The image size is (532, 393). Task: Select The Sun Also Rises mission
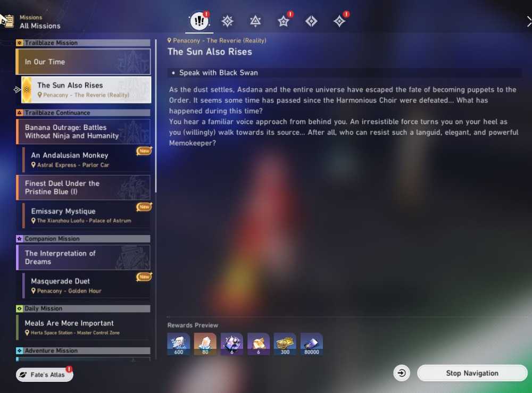tap(86, 89)
